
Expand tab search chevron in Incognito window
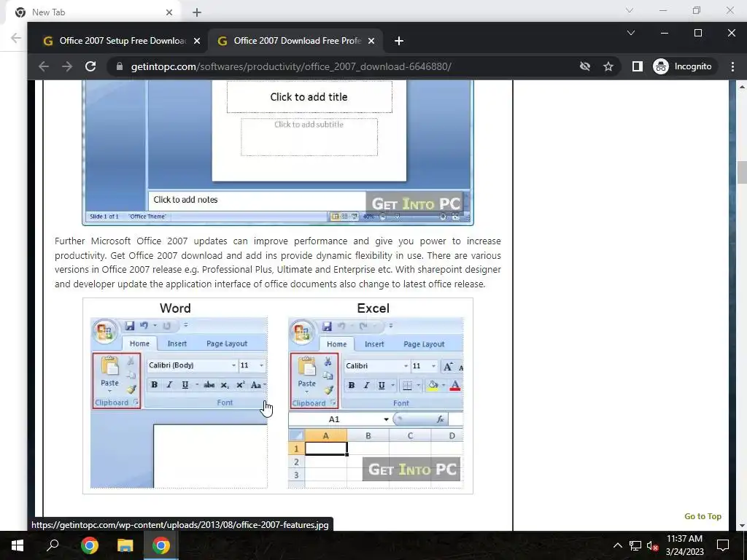click(631, 33)
